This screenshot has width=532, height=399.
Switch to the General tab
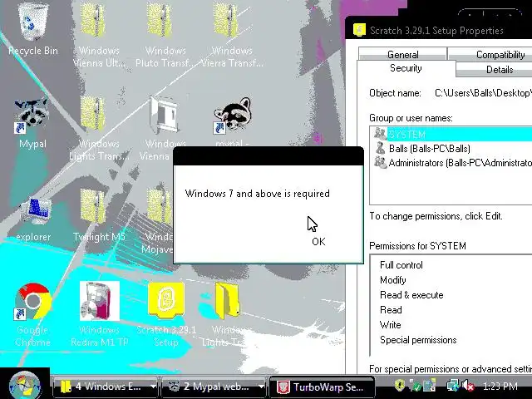(402, 54)
